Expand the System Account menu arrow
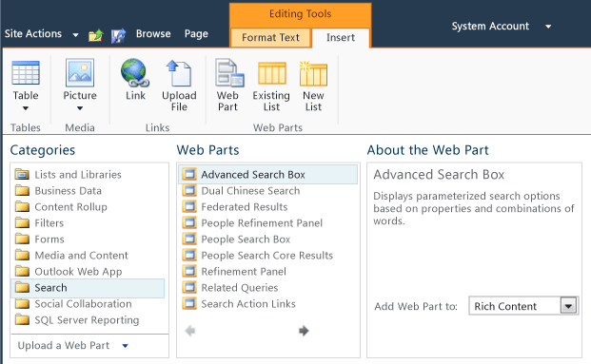The height and width of the screenshot is (364, 591). pyautogui.click(x=548, y=27)
